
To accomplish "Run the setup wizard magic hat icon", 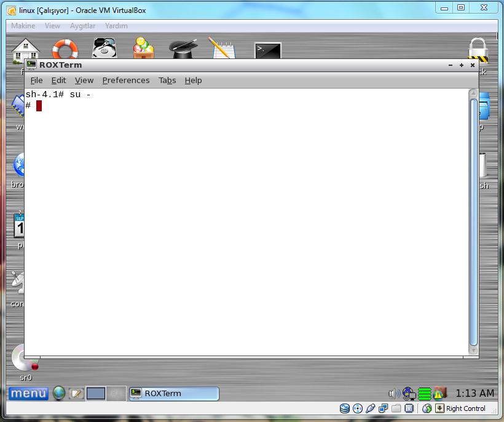I will [x=182, y=48].
